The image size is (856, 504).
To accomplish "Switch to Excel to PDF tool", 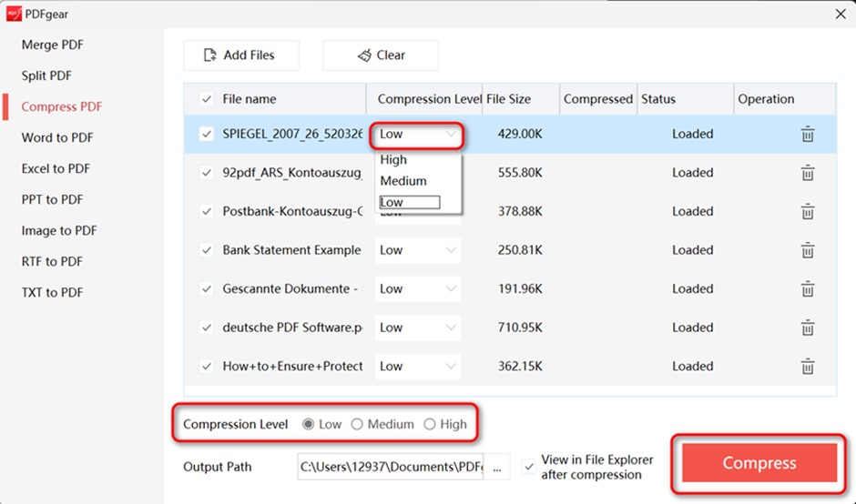I will pyautogui.click(x=56, y=168).
